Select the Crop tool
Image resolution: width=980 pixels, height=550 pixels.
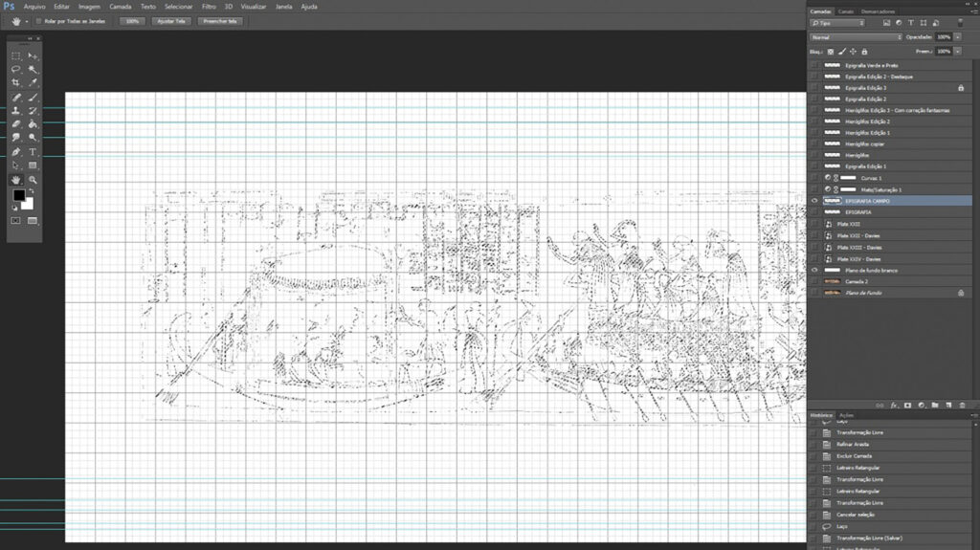point(16,82)
